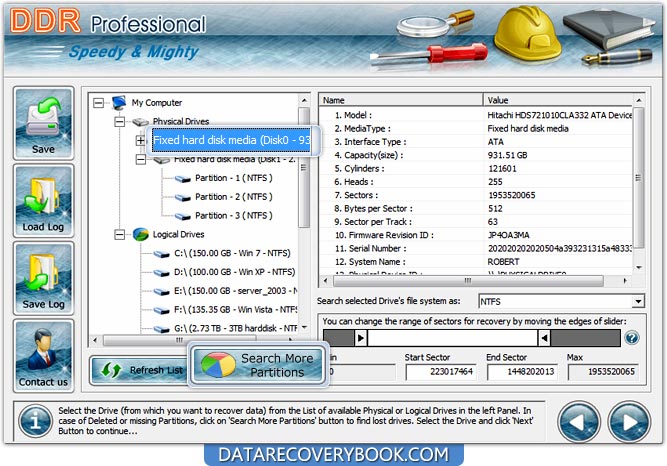The height and width of the screenshot is (466, 667).
Task: Click the Logical Drives globe icon
Action: point(141,234)
